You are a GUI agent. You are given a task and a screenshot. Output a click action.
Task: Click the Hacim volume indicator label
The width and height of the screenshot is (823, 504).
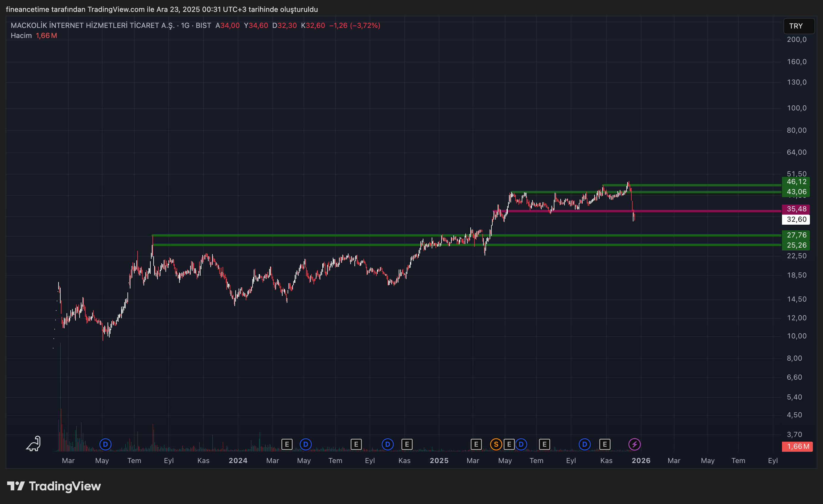pos(21,36)
